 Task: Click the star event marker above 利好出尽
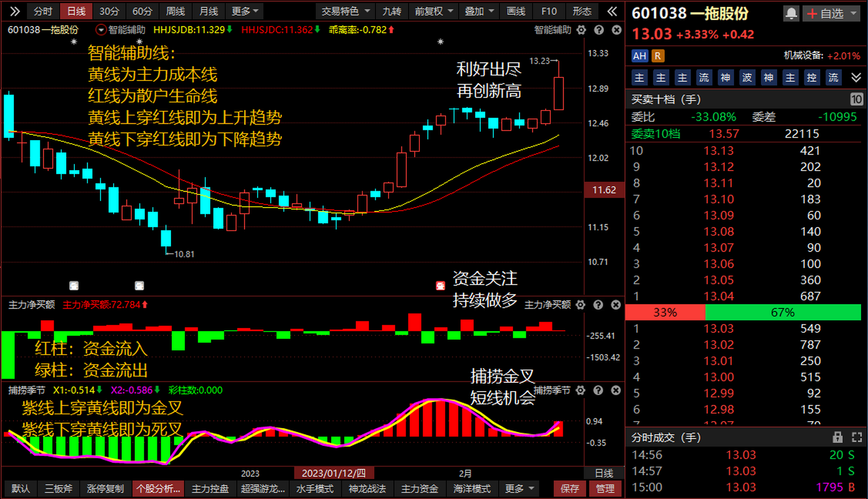click(440, 42)
